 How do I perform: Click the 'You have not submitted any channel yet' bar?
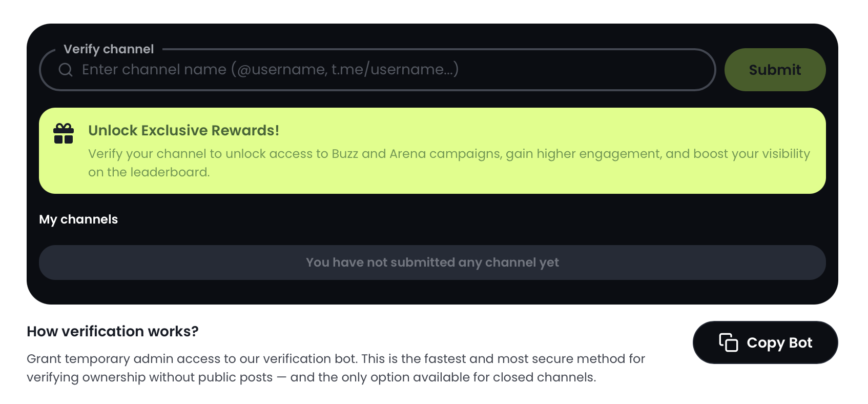click(x=433, y=262)
